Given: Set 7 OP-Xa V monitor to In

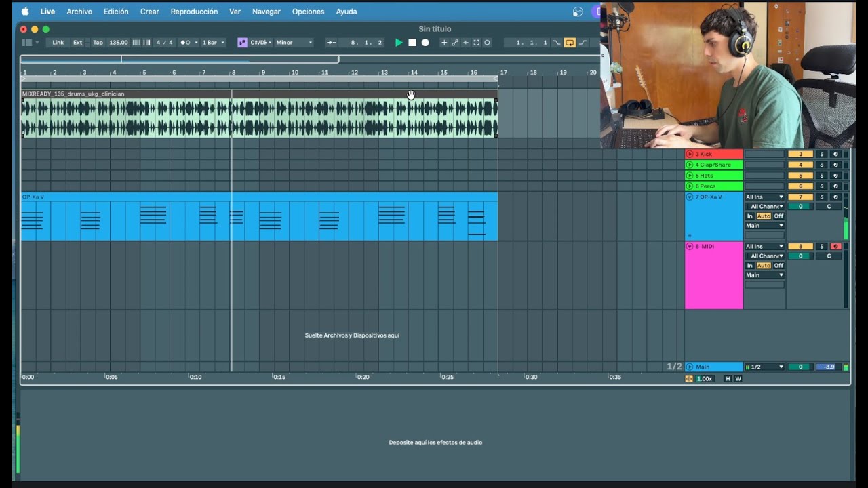Looking at the screenshot, I should (750, 216).
